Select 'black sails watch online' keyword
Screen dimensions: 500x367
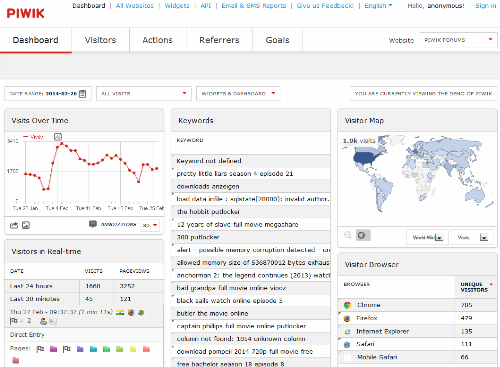click(251, 301)
